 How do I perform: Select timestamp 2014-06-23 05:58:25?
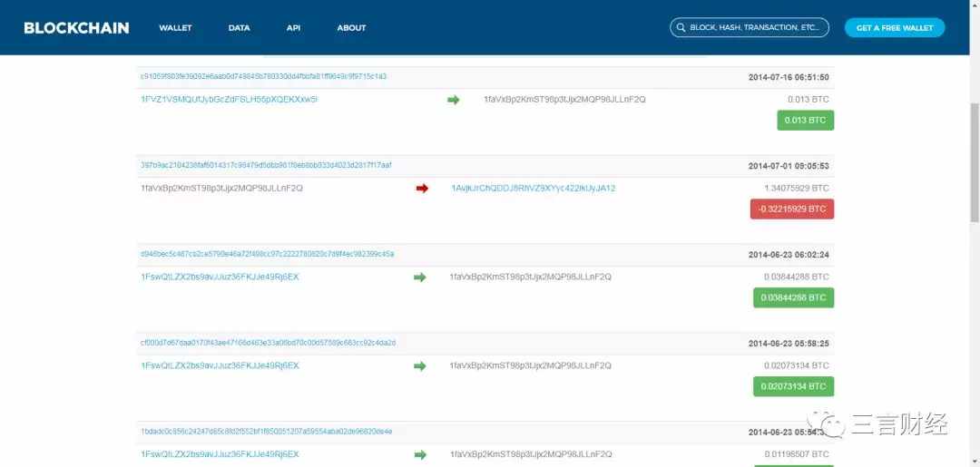[x=789, y=344]
